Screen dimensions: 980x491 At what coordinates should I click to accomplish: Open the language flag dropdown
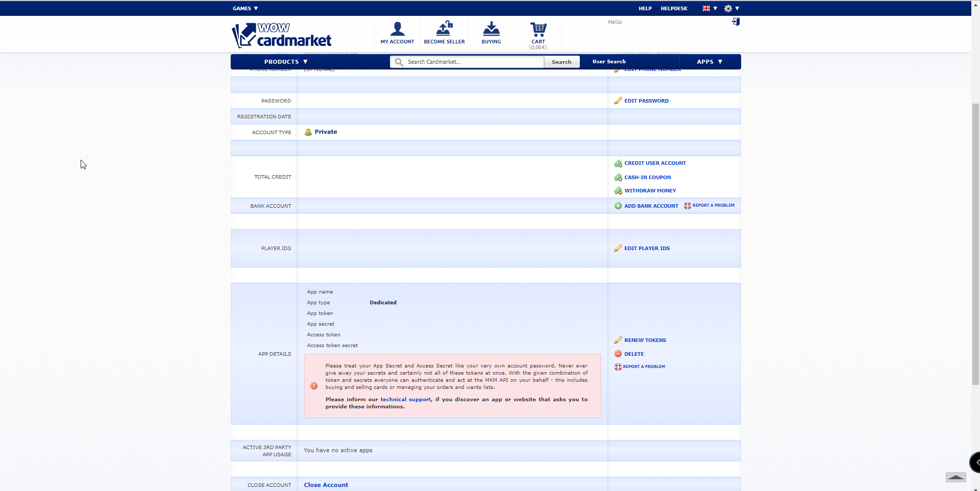[710, 9]
